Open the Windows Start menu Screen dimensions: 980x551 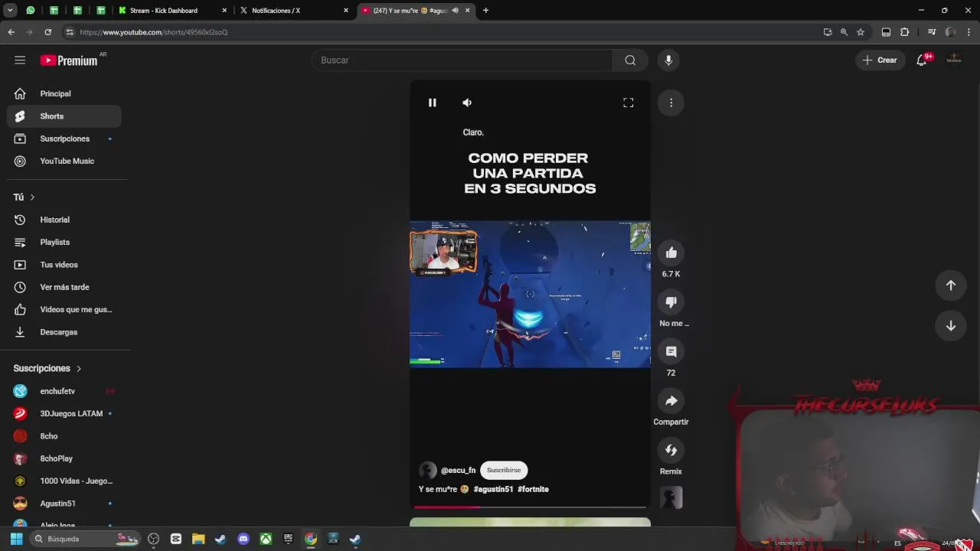[x=16, y=539]
